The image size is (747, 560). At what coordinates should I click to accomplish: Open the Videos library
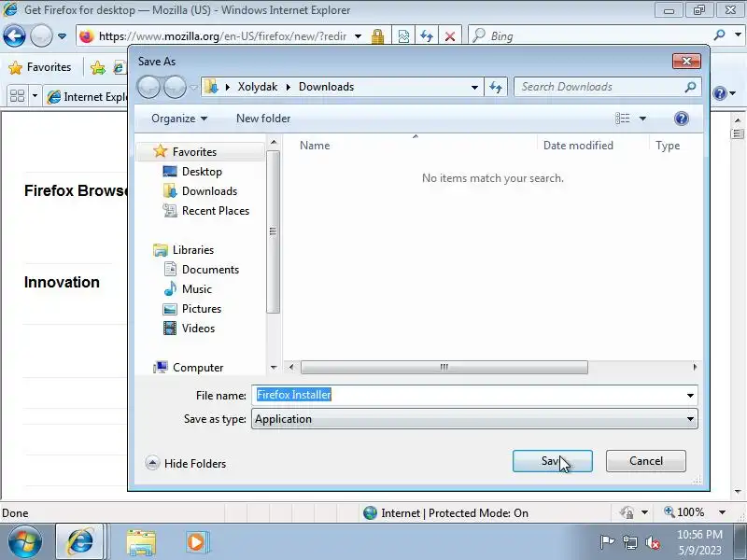(190, 329)
